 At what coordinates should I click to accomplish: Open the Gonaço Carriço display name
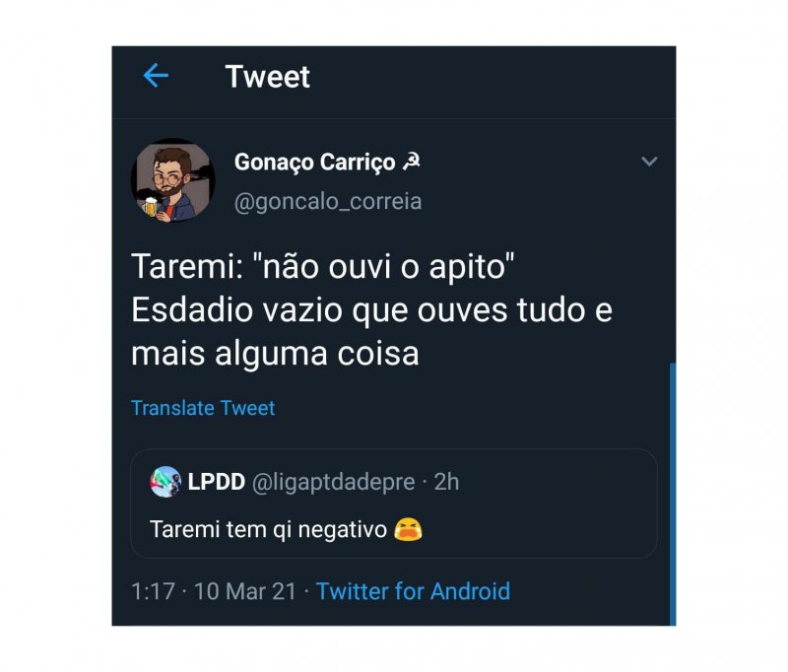pyautogui.click(x=314, y=162)
